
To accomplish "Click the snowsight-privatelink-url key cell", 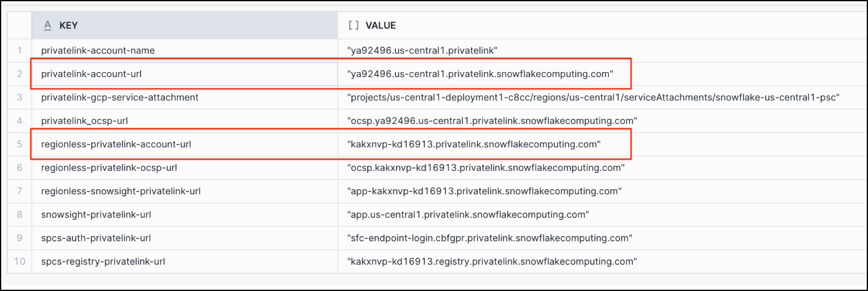I will pyautogui.click(x=96, y=215).
